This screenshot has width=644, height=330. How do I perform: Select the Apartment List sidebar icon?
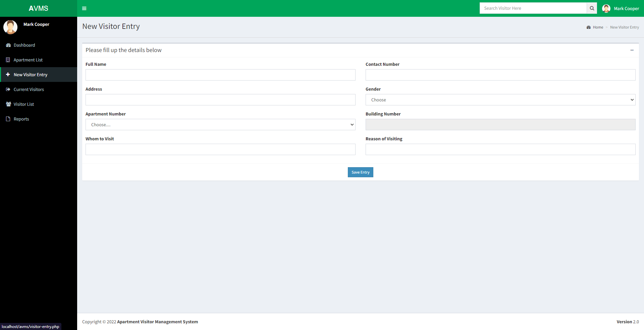pyautogui.click(x=8, y=60)
